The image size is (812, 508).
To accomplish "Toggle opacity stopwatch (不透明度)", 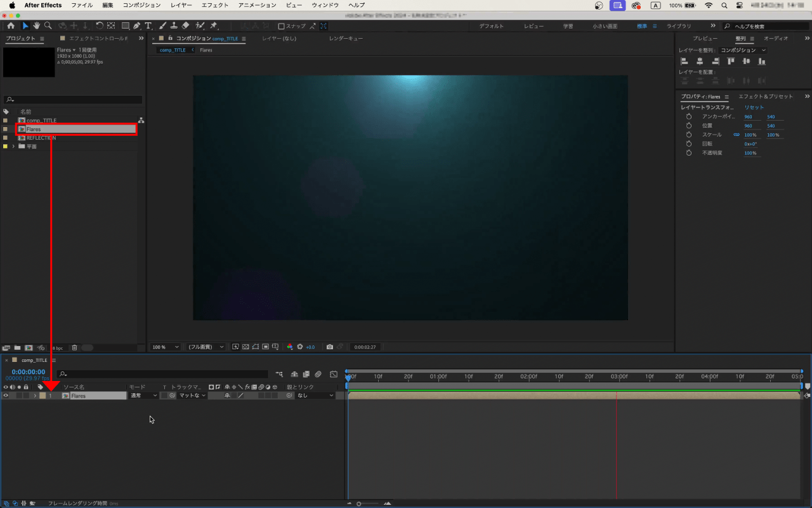I will point(689,153).
